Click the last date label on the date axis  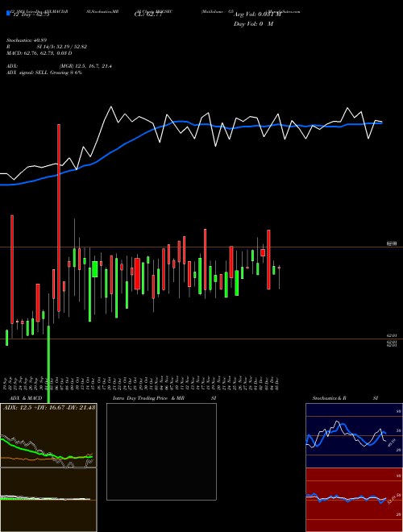pos(277,383)
